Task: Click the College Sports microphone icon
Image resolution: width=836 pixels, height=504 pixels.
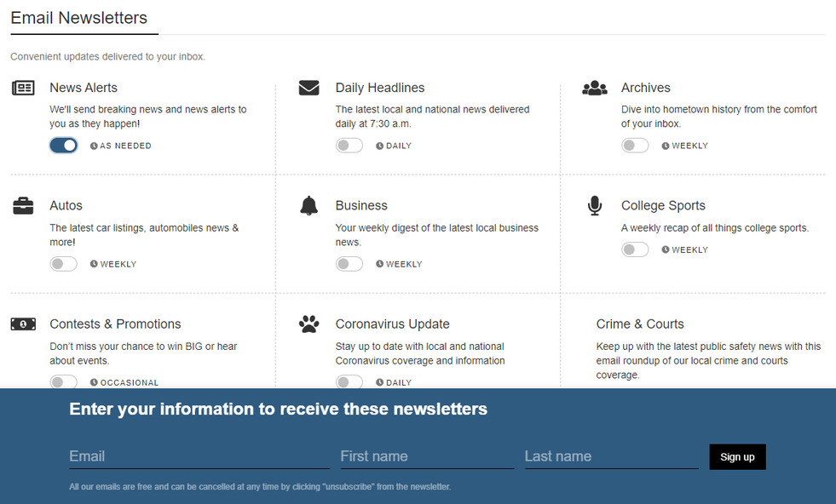Action: (x=595, y=206)
